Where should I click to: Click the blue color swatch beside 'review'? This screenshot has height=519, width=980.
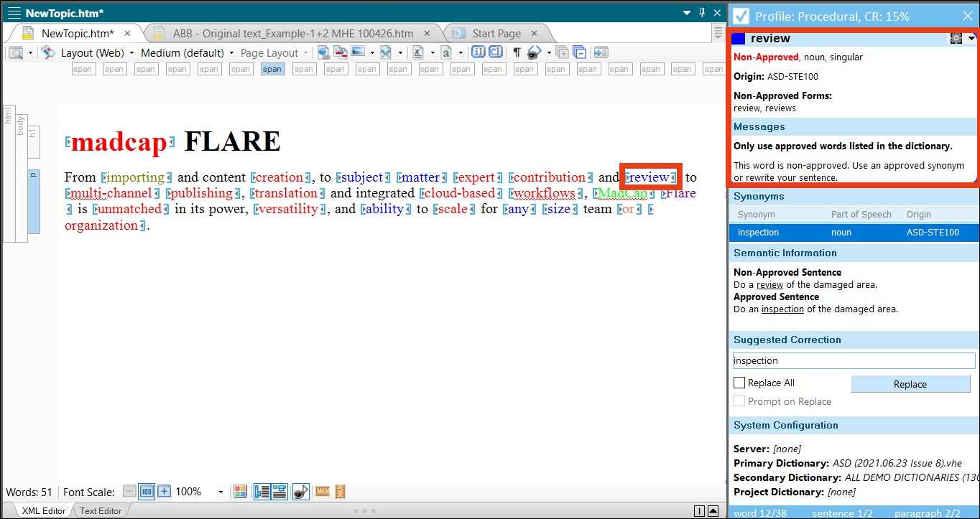(739, 39)
